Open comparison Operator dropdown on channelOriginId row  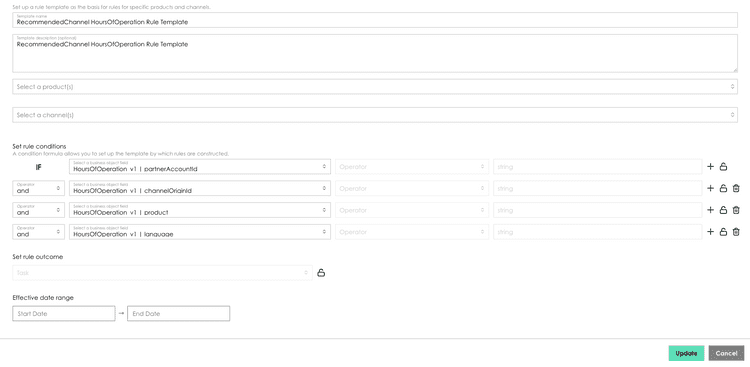(x=412, y=189)
